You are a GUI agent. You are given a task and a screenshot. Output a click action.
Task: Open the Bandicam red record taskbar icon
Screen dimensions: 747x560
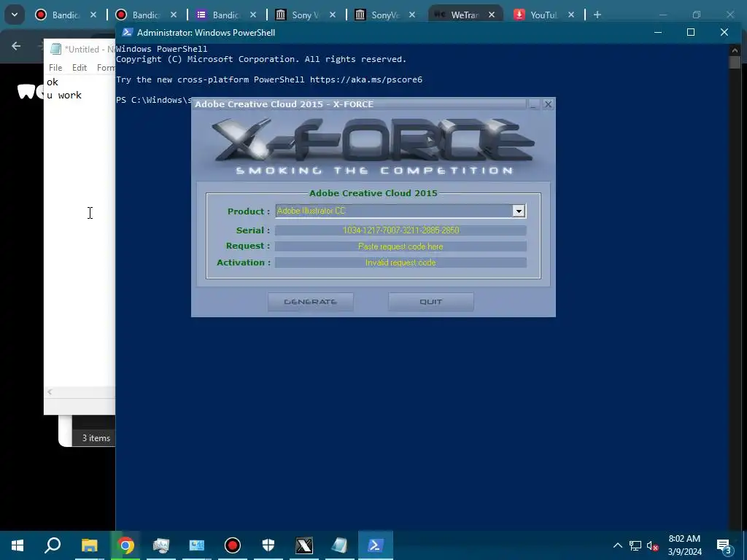233,545
